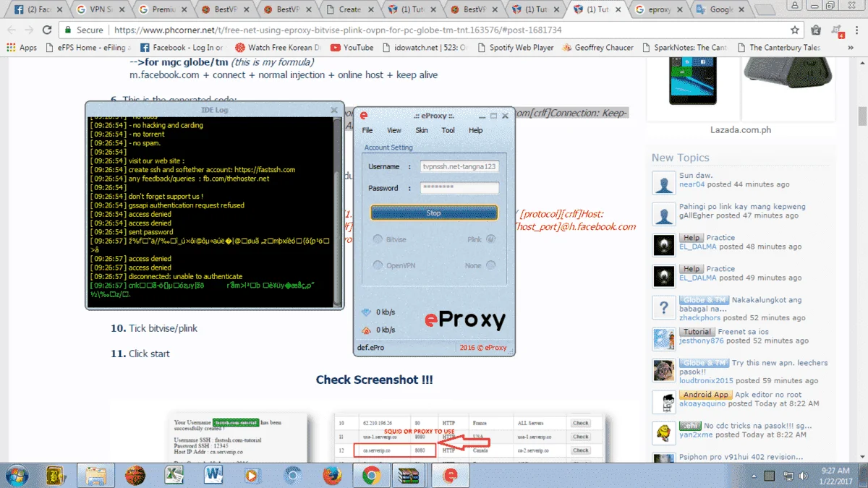Switch to the 'Create' browser tab
The height and width of the screenshot is (488, 868).
point(350,10)
